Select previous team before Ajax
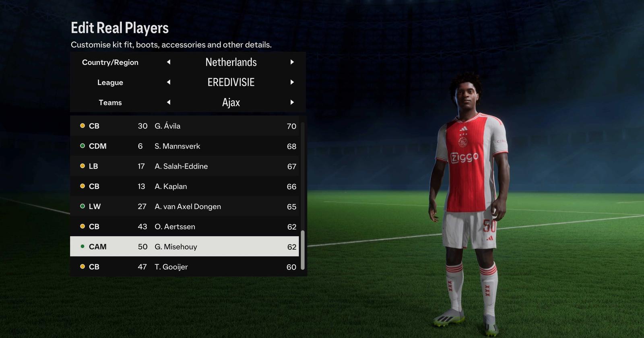The image size is (644, 338). click(x=169, y=102)
